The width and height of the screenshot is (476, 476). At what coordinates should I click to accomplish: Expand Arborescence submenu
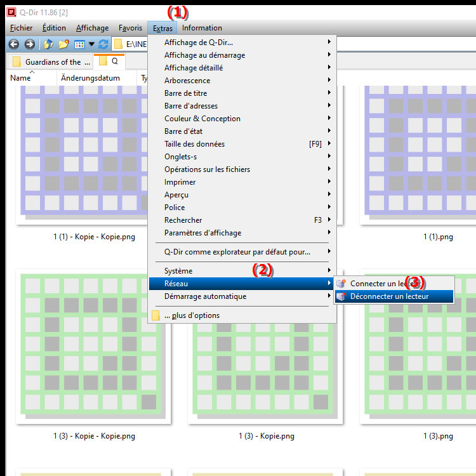click(242, 81)
